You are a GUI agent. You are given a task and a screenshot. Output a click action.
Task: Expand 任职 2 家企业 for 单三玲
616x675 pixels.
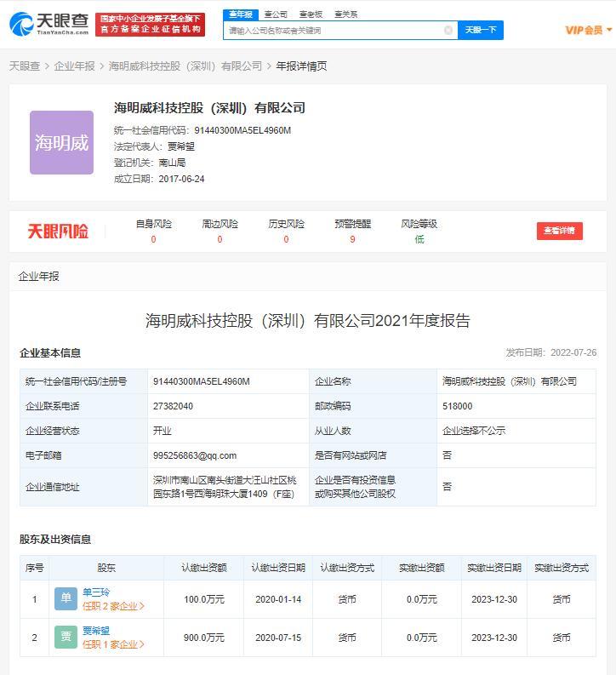(x=113, y=606)
